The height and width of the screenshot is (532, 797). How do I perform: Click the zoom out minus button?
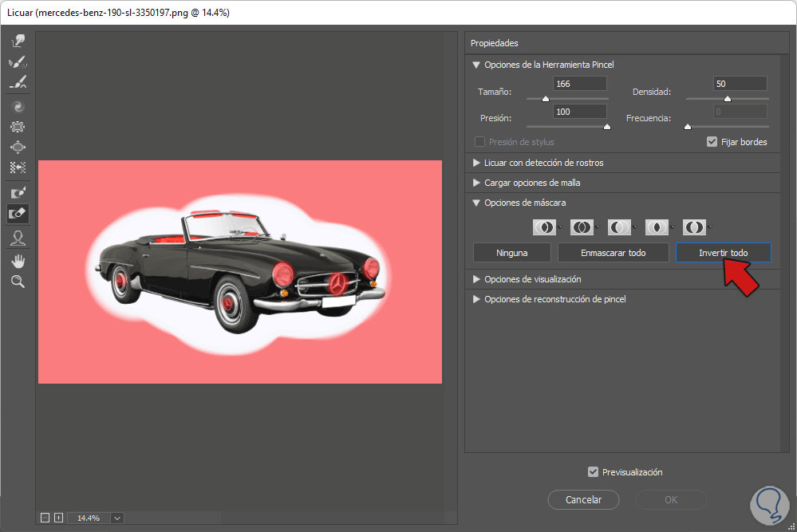coord(45,518)
